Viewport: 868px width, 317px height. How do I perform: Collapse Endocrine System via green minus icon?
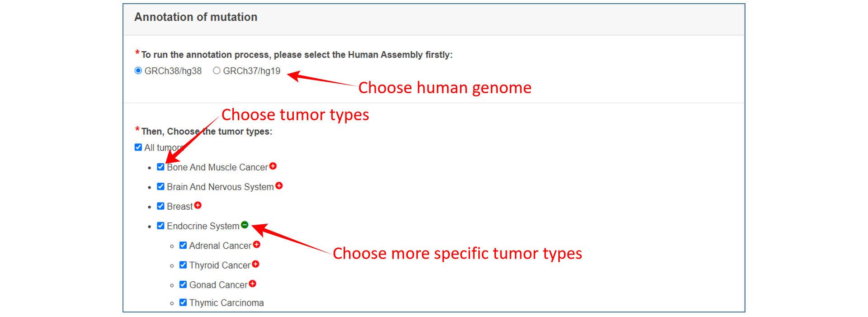[245, 225]
